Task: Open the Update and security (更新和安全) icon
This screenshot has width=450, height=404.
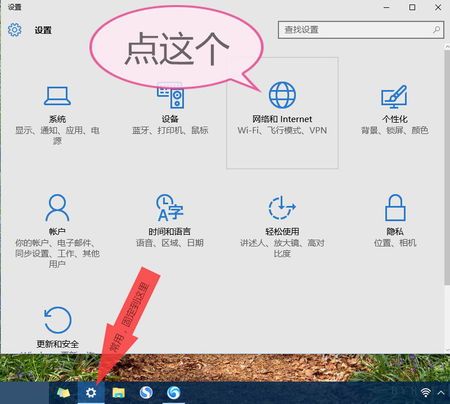Action: [x=58, y=320]
